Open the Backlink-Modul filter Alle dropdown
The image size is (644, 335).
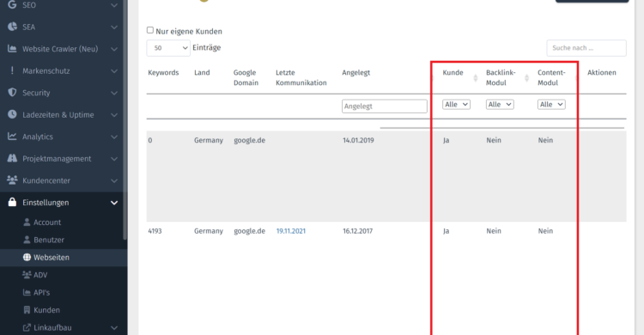[x=500, y=105]
